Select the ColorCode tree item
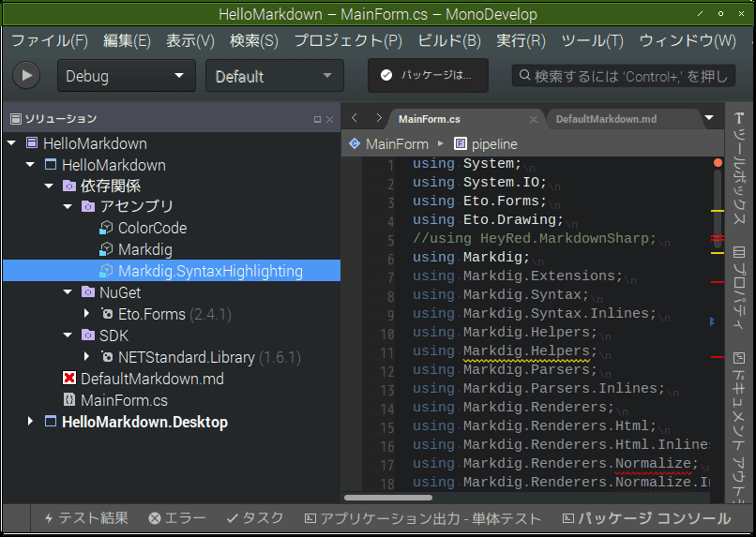 pyautogui.click(x=152, y=228)
